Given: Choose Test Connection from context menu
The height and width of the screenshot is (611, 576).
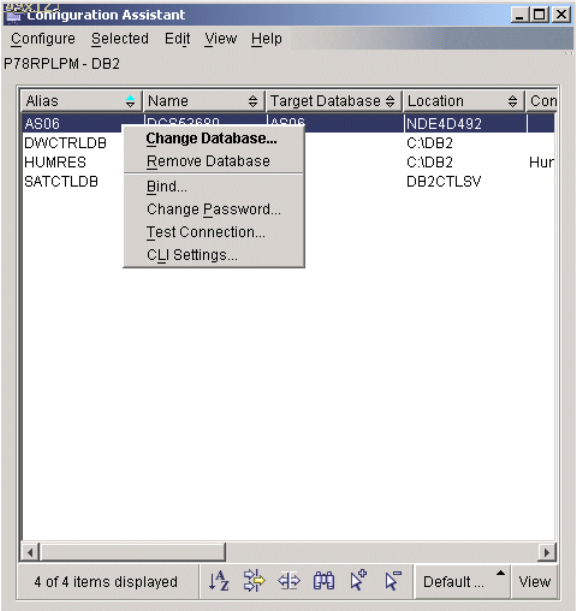Looking at the screenshot, I should [x=206, y=232].
